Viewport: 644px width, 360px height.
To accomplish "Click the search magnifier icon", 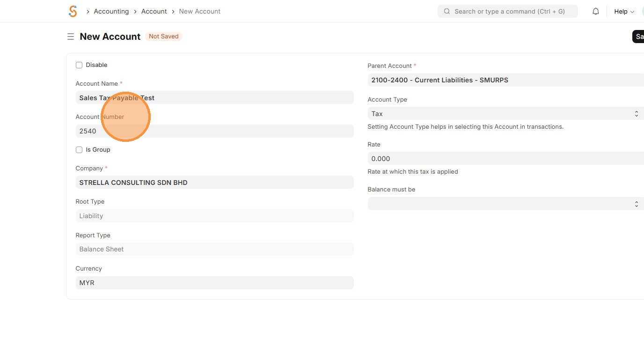I will pos(447,11).
